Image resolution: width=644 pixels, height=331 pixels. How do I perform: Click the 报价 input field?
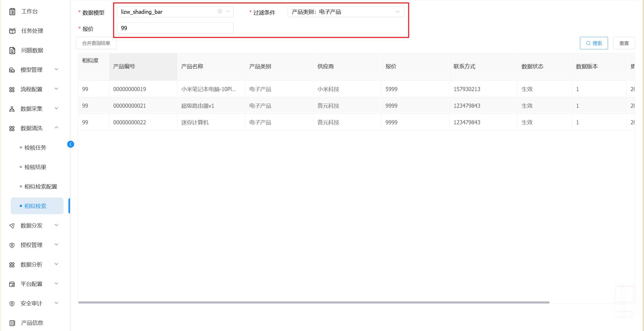(x=175, y=28)
